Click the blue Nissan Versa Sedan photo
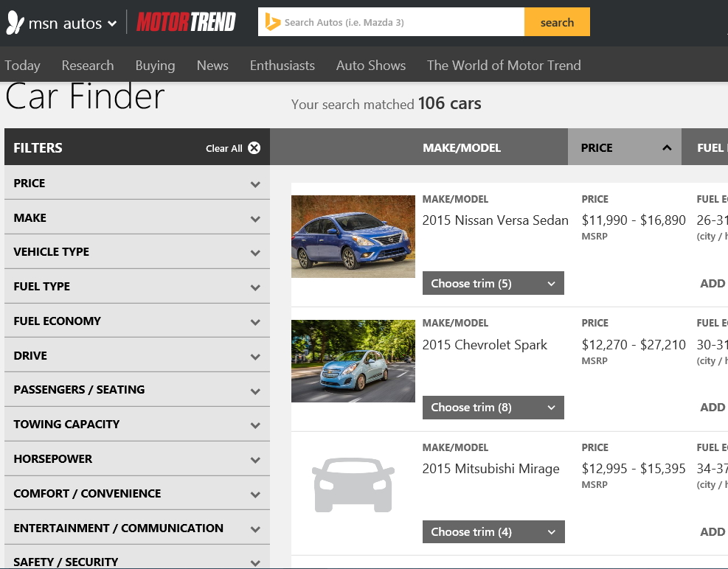The height and width of the screenshot is (569, 728). click(353, 236)
